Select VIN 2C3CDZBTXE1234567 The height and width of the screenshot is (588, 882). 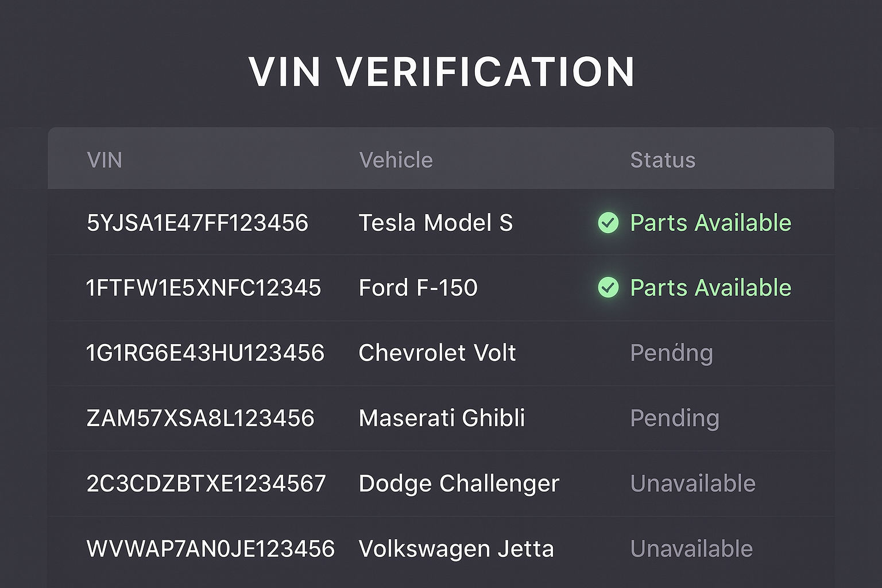pyautogui.click(x=206, y=483)
